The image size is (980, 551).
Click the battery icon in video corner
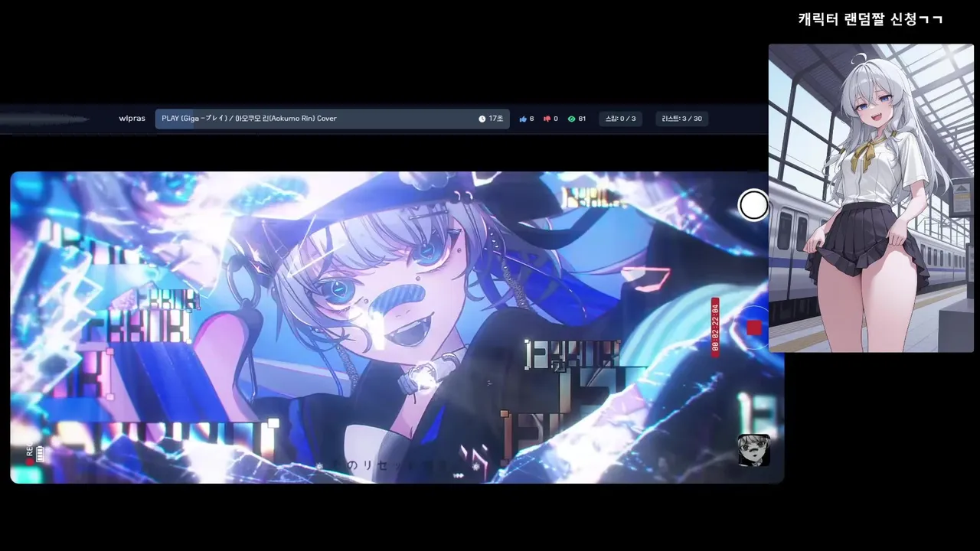[x=40, y=455]
